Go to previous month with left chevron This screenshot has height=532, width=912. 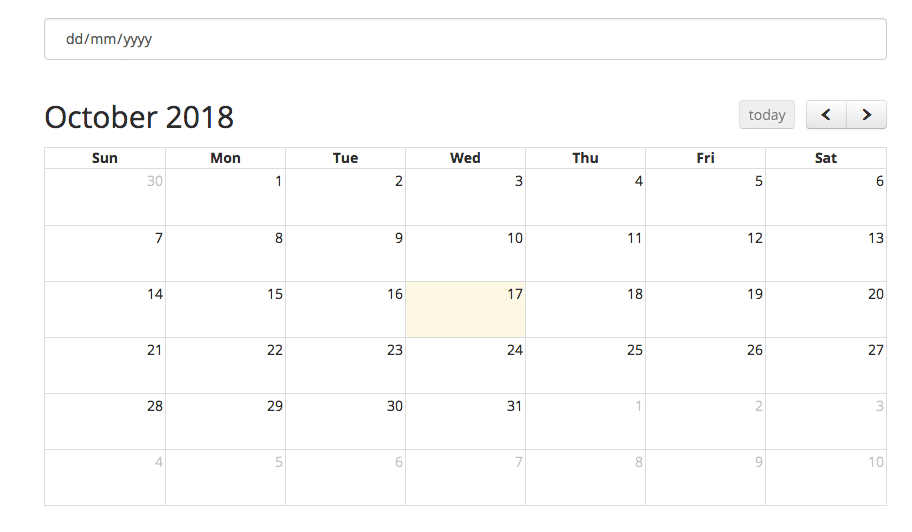coord(826,115)
